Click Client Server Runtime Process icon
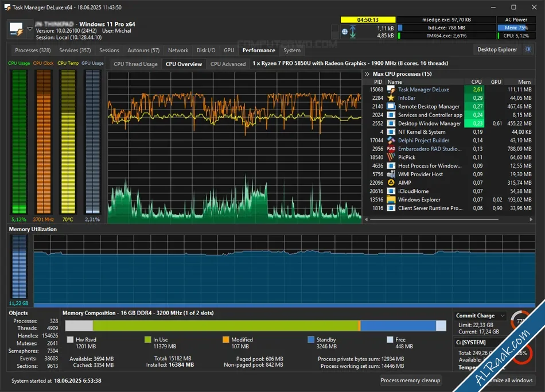Viewport: 545px width, 392px height. [x=391, y=208]
